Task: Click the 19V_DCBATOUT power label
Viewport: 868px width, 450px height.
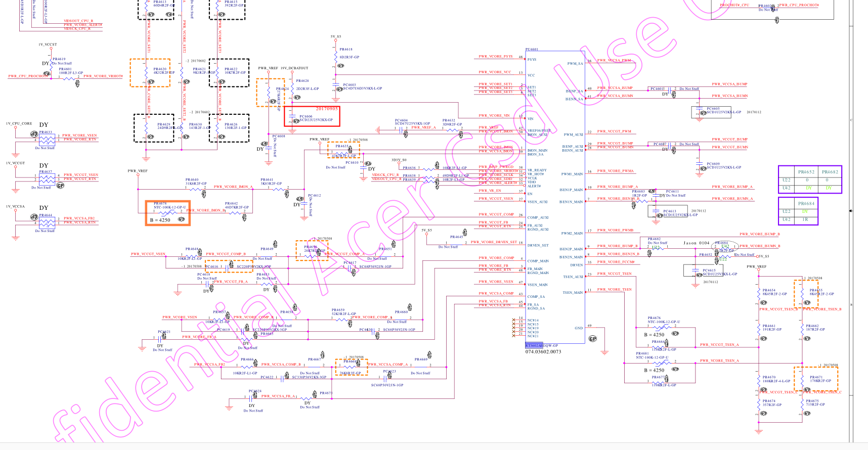Action: 294,68
